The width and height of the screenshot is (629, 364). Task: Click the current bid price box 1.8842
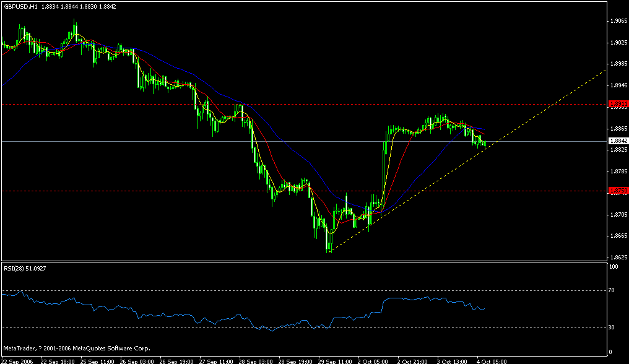(x=617, y=141)
